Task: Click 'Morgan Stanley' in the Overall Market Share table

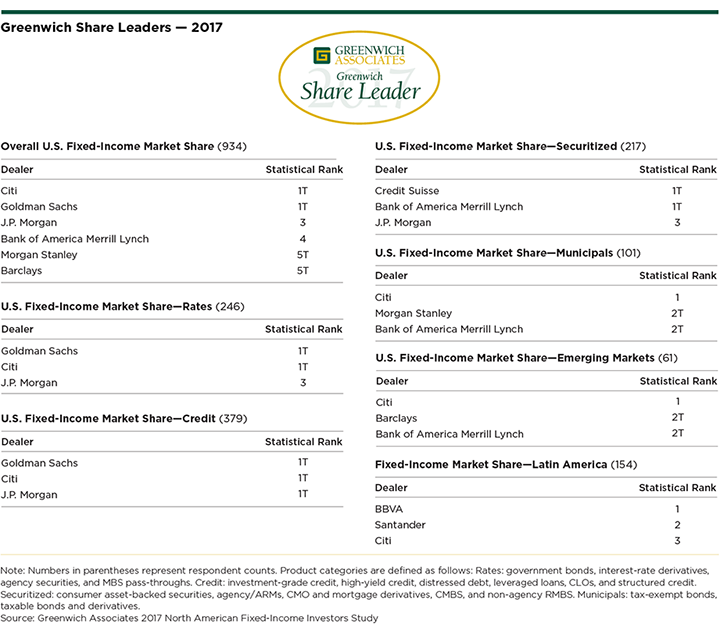Action: click(x=39, y=255)
